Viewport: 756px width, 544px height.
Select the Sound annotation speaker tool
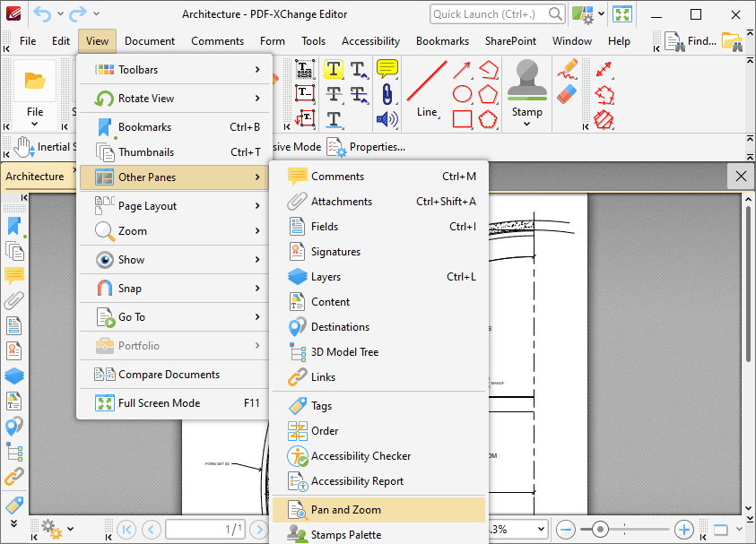387,119
